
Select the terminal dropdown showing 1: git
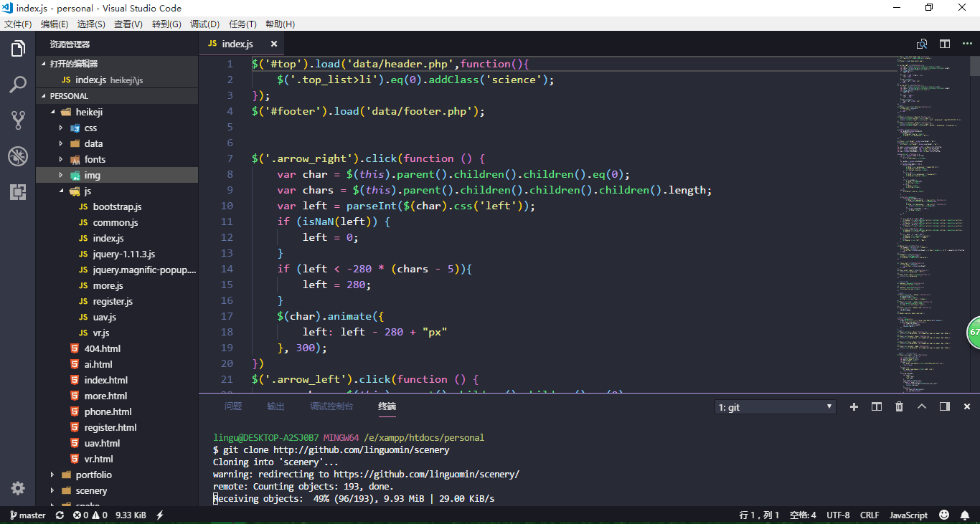[776, 407]
